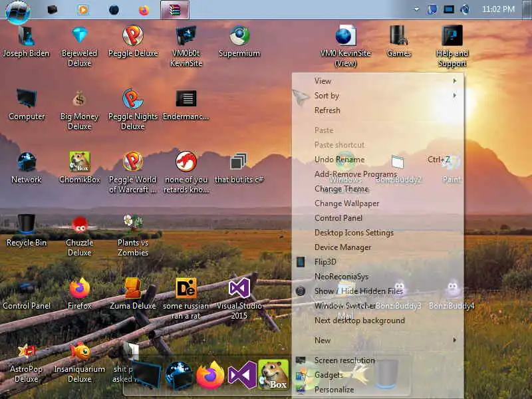This screenshot has height=399, width=532.
Task: Open the Recycle Bin
Action: (x=26, y=230)
